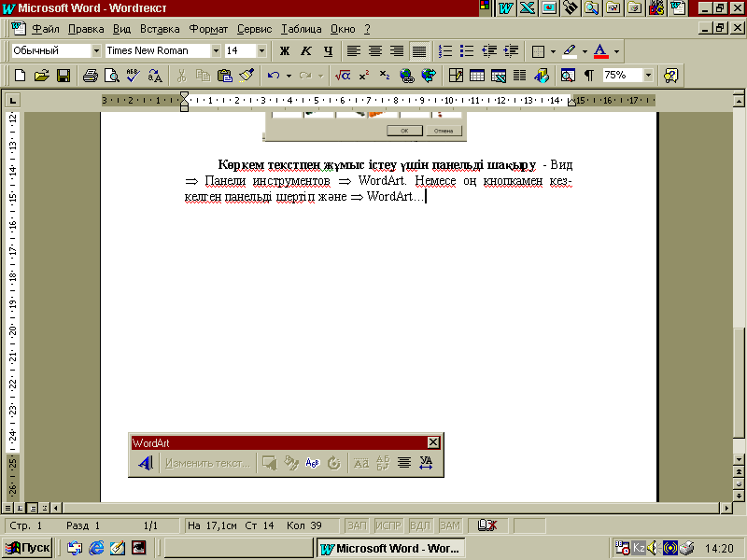Viewport: 747px width, 560px height.
Task: Apply subscript formatting
Action: [385, 76]
